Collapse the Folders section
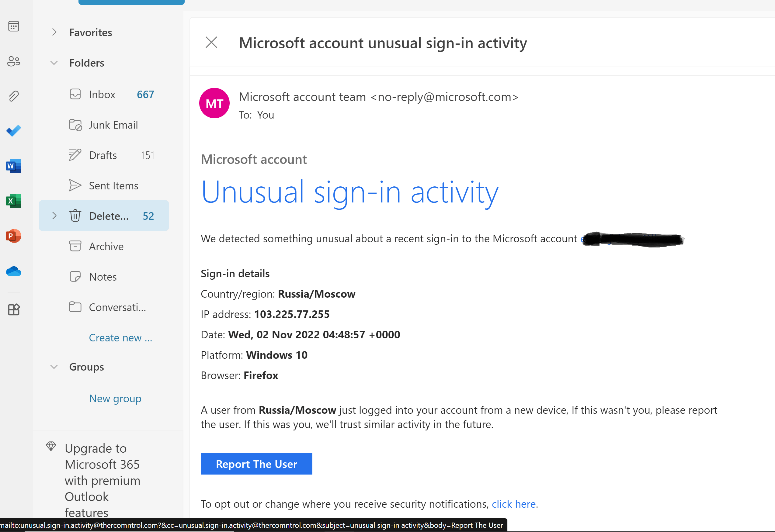The height and width of the screenshot is (532, 775). [x=54, y=63]
